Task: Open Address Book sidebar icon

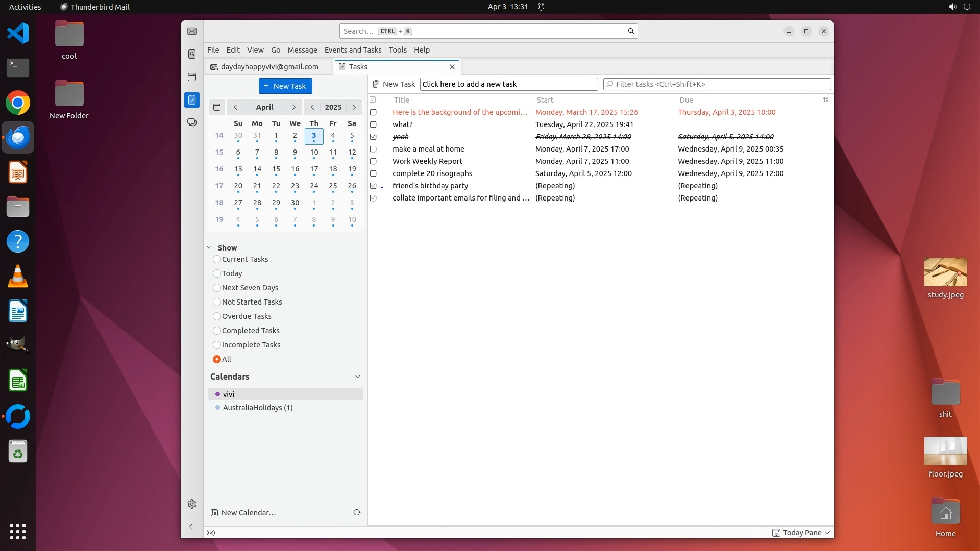Action: pyautogui.click(x=192, y=54)
